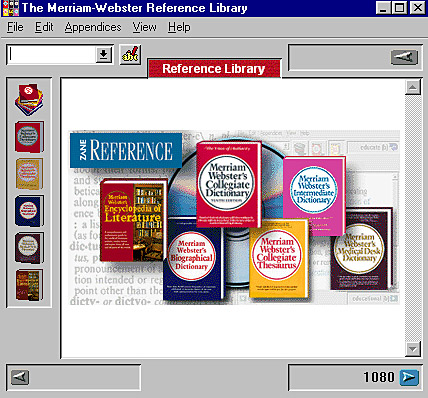Select the red Collegiate Dictionary book icon
Image resolution: width=428 pixels, height=398 pixels.
point(29,137)
